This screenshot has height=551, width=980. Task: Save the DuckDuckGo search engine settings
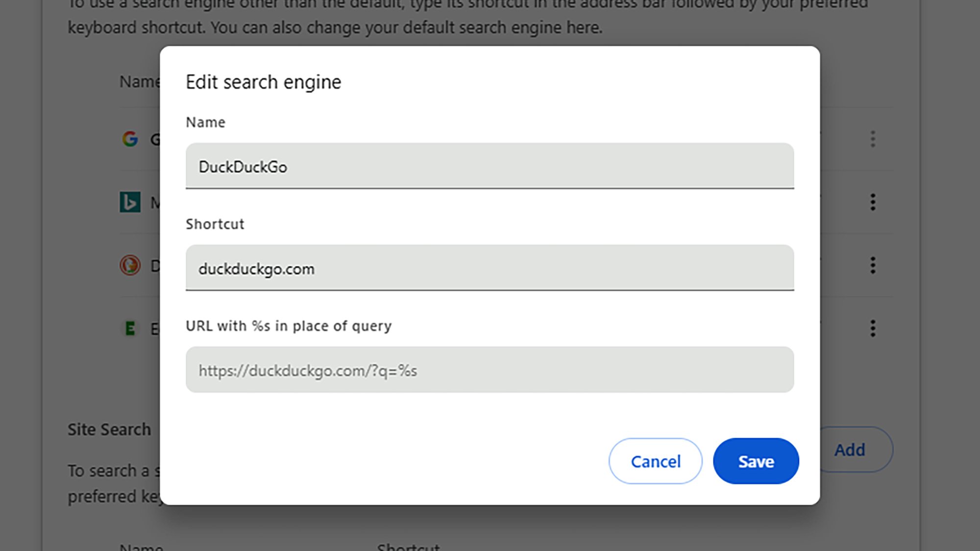point(756,461)
